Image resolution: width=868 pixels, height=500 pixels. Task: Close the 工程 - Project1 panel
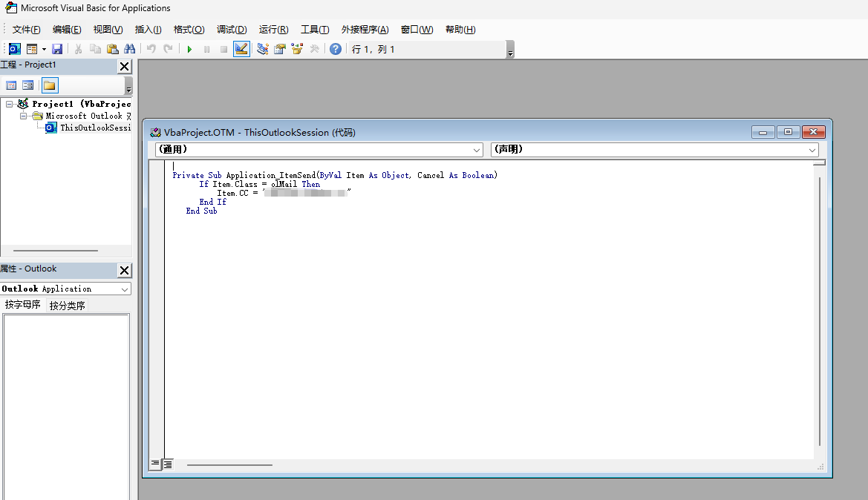(x=125, y=66)
